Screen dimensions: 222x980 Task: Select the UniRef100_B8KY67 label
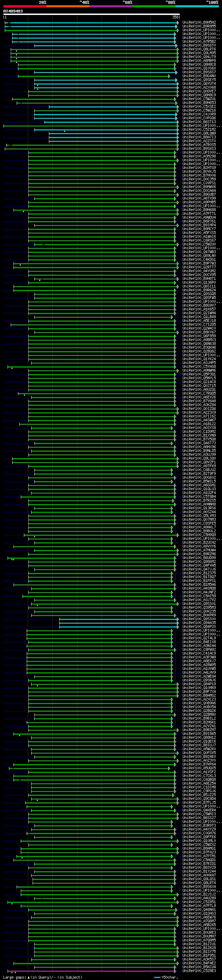199,332
